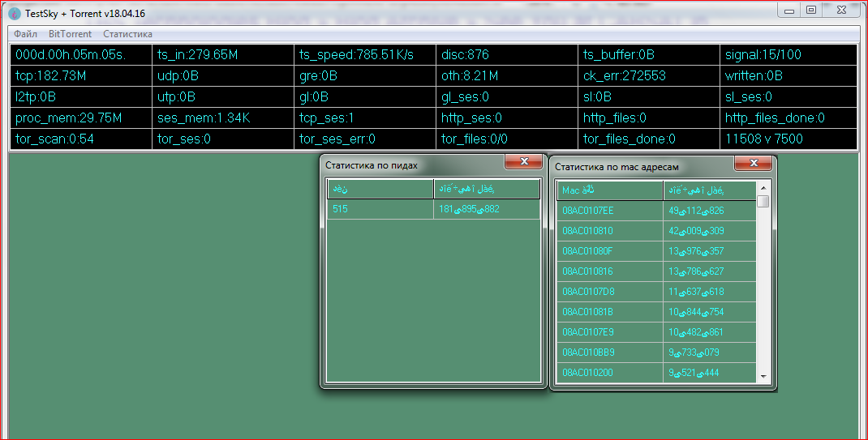Open the Файл menu
Screen dimensions: 868x440
[25, 34]
